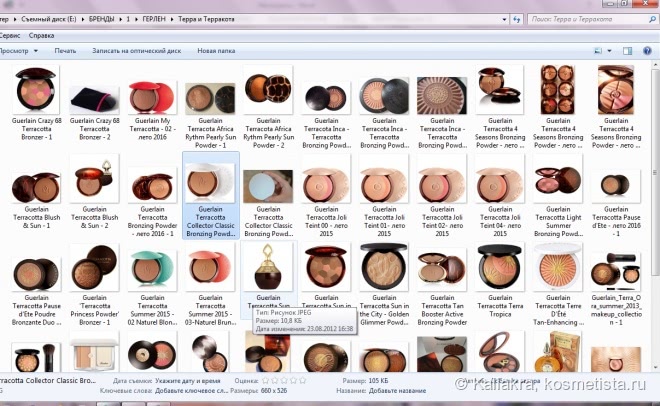
Task: Click the refresh button beside the address bar
Action: coord(516,19)
